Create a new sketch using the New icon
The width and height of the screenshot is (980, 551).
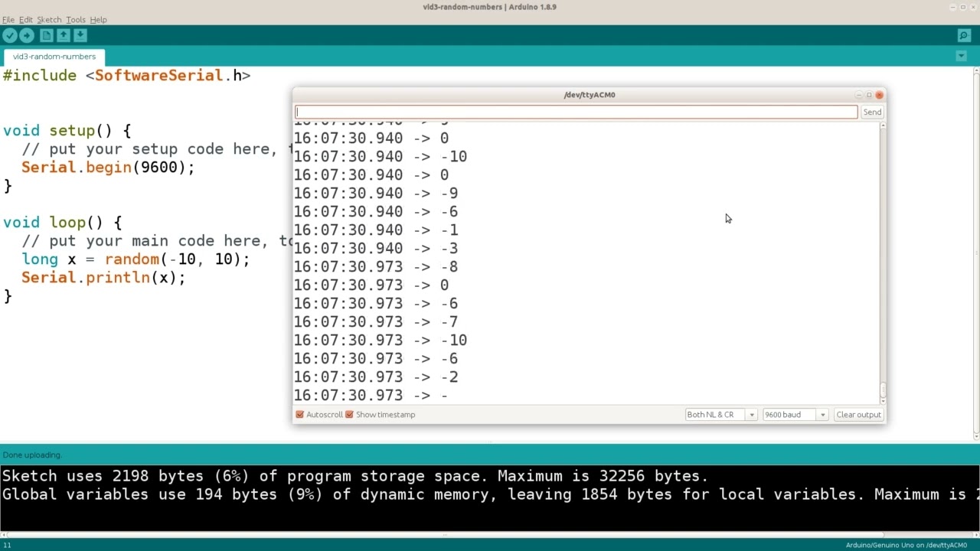(x=47, y=35)
